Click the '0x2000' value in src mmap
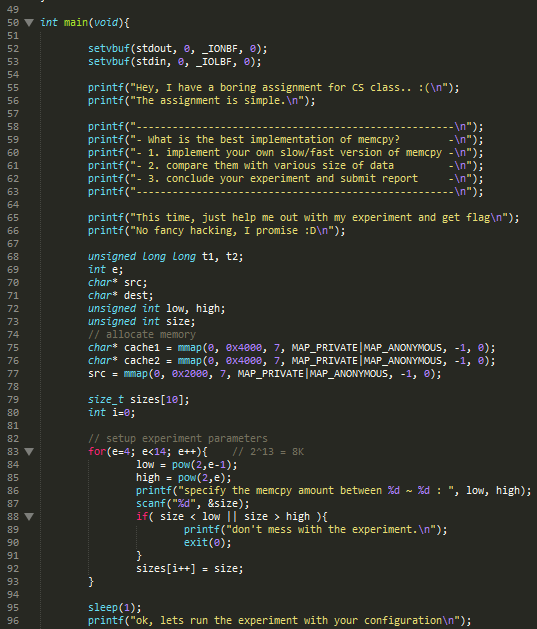The width and height of the screenshot is (537, 629). [190, 374]
